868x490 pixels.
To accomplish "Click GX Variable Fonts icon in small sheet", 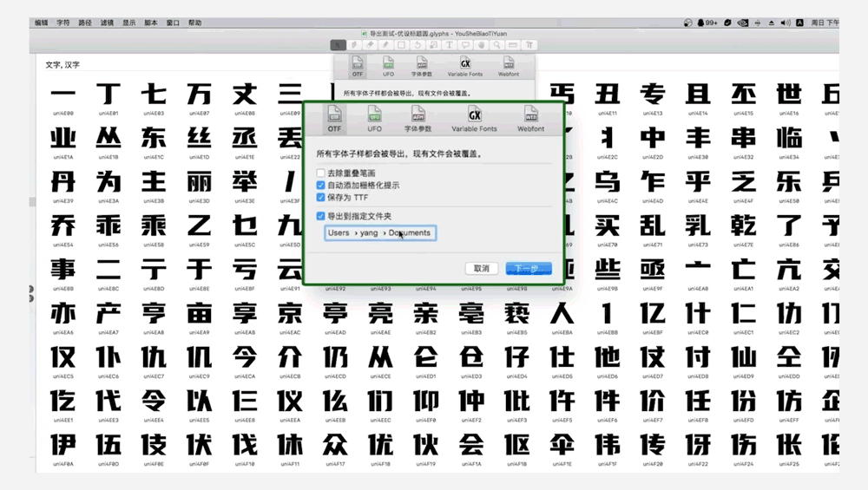I will point(465,66).
